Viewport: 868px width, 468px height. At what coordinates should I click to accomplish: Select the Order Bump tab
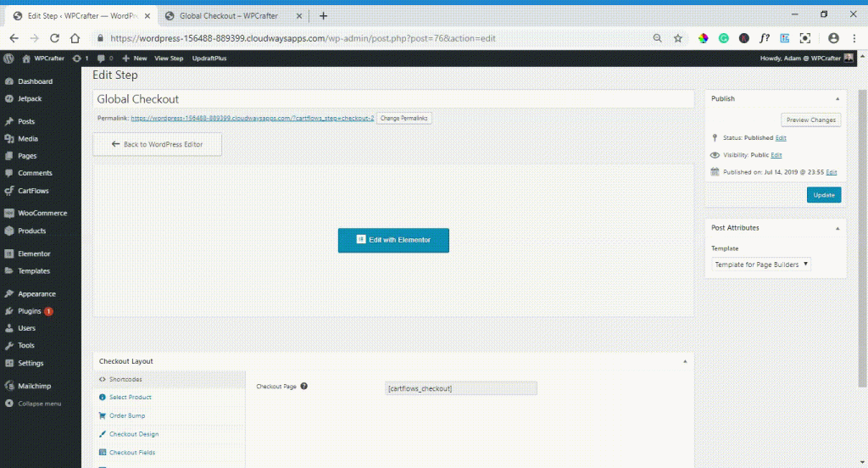[170, 415]
